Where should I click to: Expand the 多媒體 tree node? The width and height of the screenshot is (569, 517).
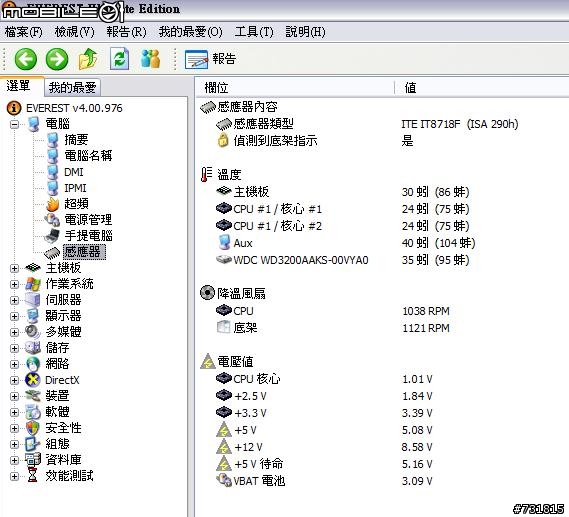(14, 332)
